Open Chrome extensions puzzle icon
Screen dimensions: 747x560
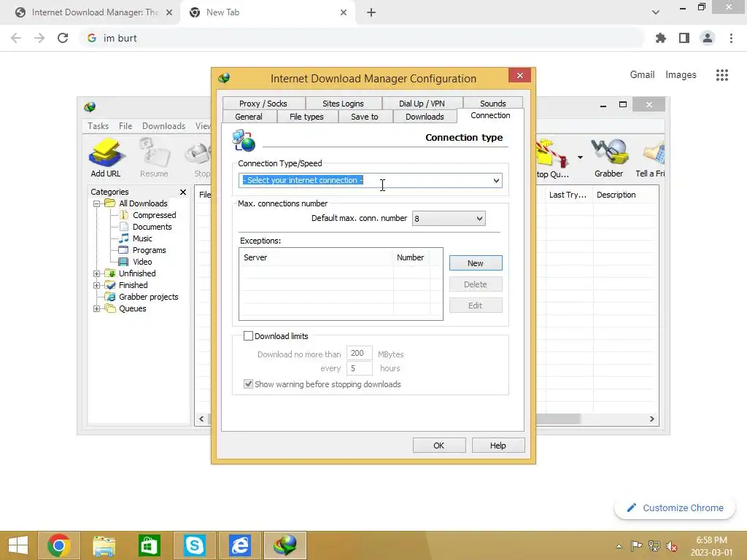[x=661, y=38]
